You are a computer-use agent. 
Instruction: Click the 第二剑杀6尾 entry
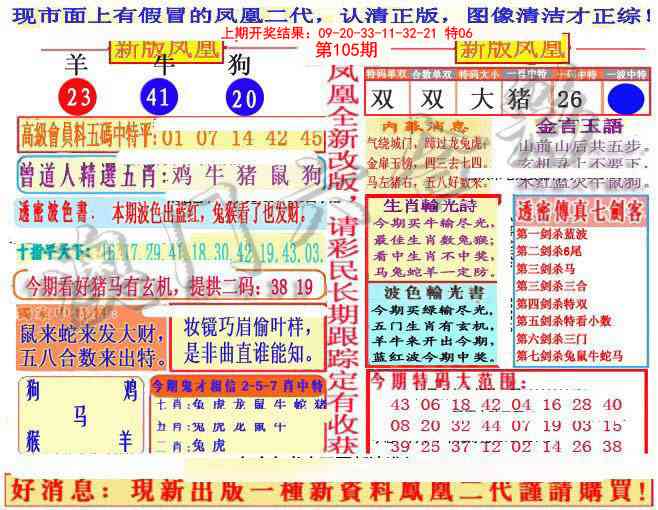click(548, 251)
